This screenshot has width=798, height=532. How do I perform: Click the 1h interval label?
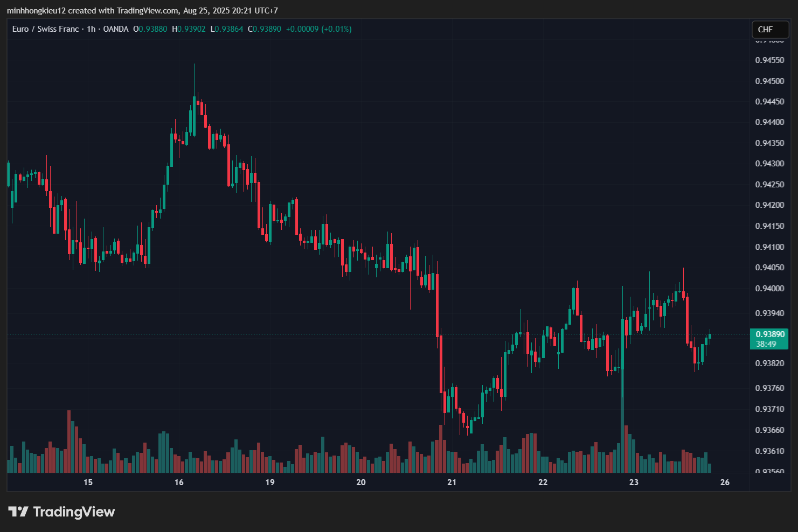(x=91, y=29)
